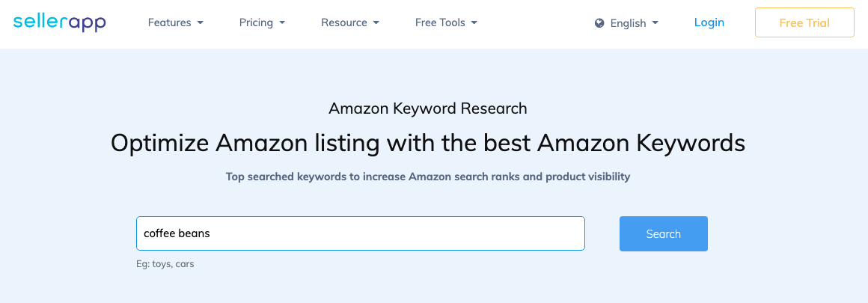Click the arrow next to Resource
868x303 pixels.
click(376, 22)
